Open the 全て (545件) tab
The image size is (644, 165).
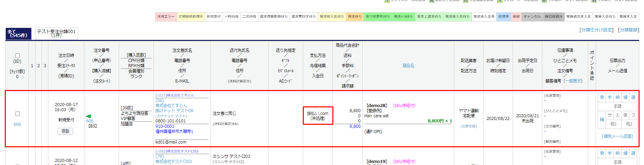(x=18, y=33)
